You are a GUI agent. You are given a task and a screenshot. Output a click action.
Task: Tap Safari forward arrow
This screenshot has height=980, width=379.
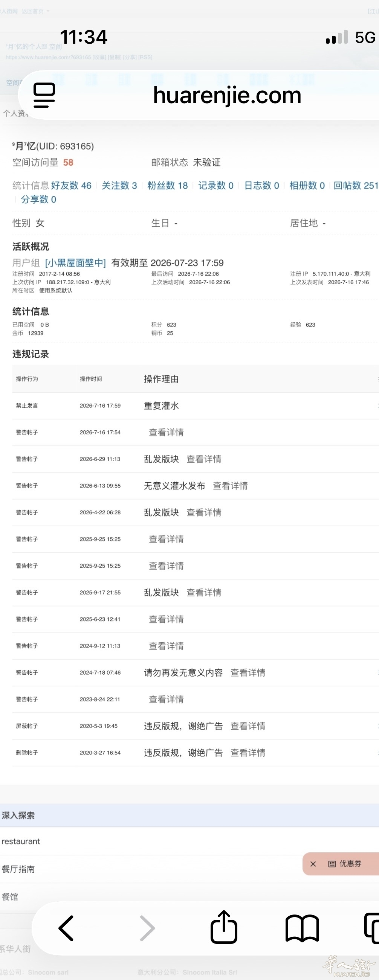click(x=147, y=928)
